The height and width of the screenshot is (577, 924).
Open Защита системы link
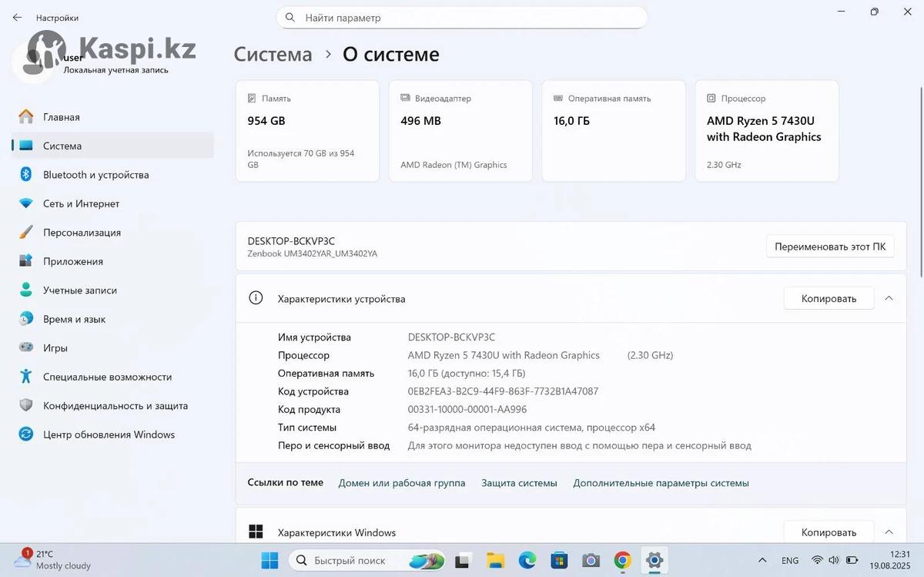click(519, 483)
